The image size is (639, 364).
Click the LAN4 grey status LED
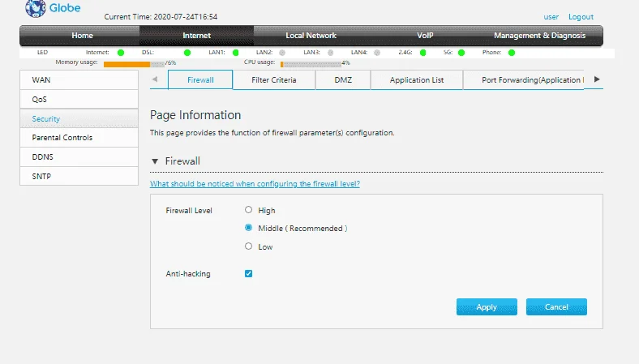point(377,53)
